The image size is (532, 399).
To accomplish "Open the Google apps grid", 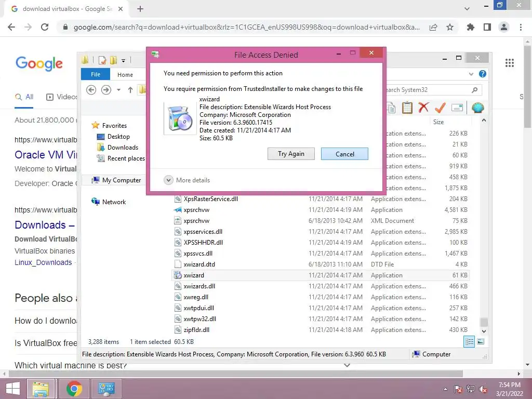I will (x=509, y=63).
